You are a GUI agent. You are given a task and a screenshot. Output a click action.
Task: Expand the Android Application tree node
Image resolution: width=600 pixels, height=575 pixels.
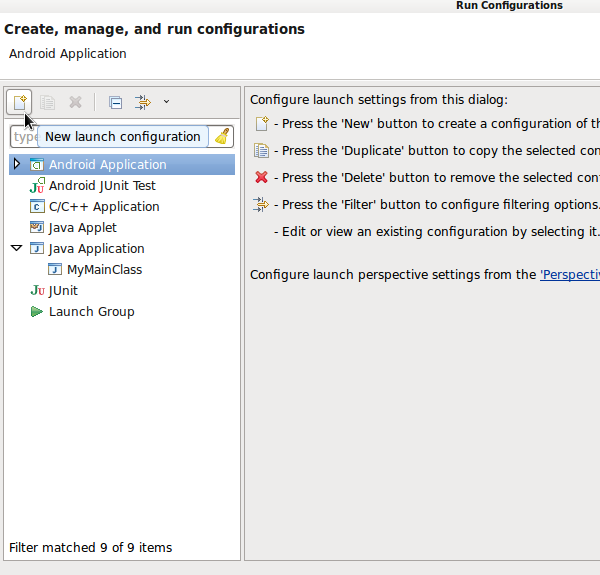(17, 164)
